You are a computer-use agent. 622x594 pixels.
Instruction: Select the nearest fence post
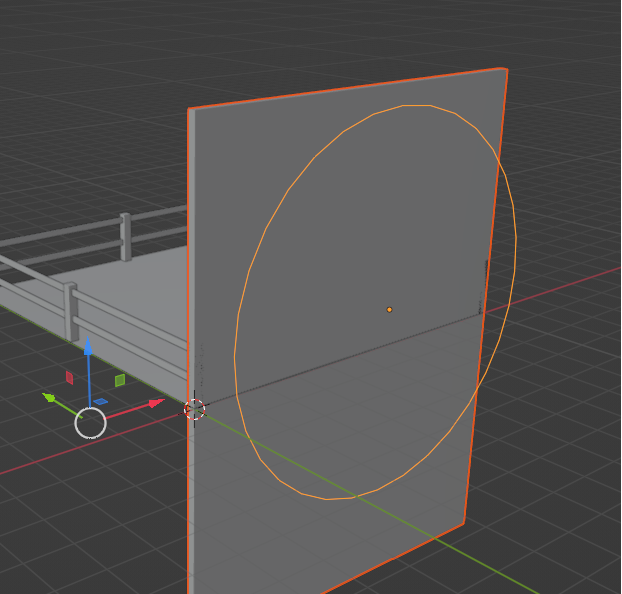point(71,312)
